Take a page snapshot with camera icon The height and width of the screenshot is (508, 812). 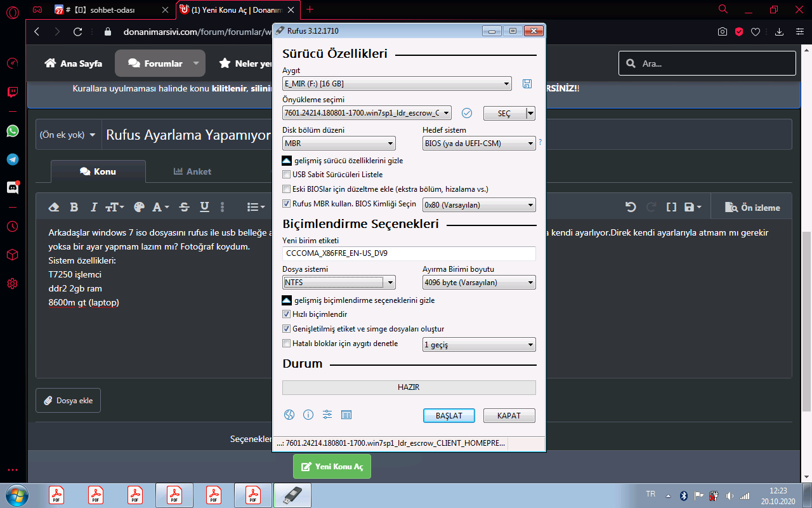(x=723, y=32)
